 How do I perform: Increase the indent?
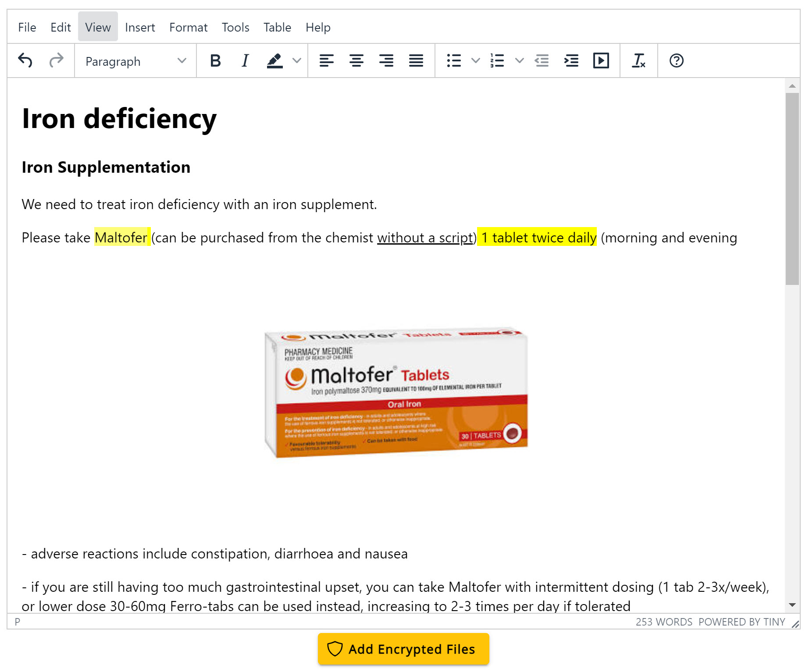pos(571,60)
